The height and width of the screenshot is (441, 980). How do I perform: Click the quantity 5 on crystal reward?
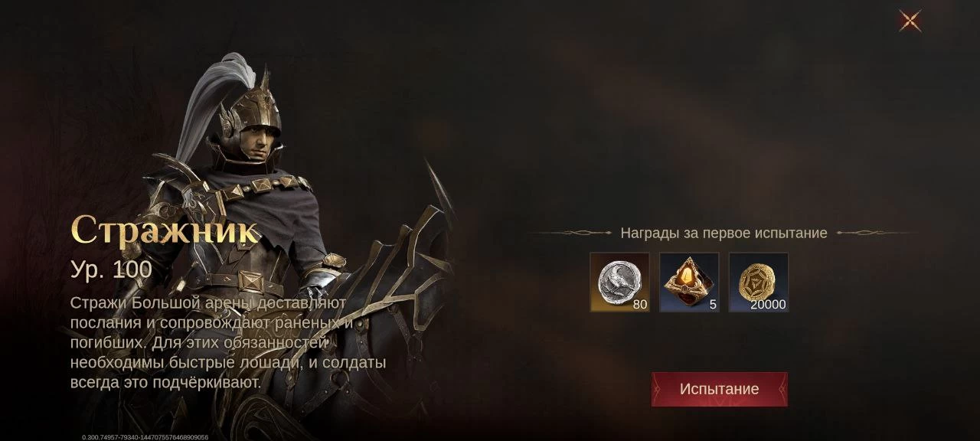coord(713,305)
